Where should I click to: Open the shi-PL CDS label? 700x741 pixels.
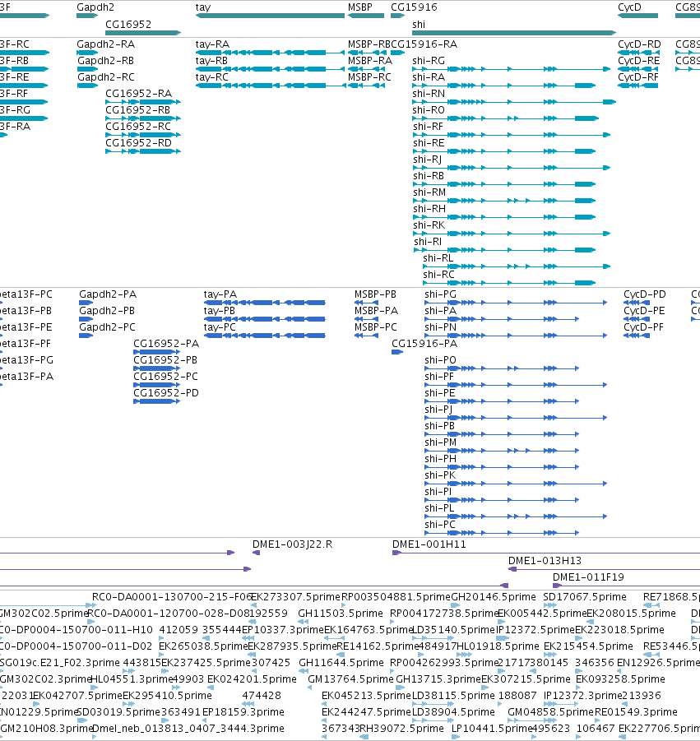tap(439, 507)
